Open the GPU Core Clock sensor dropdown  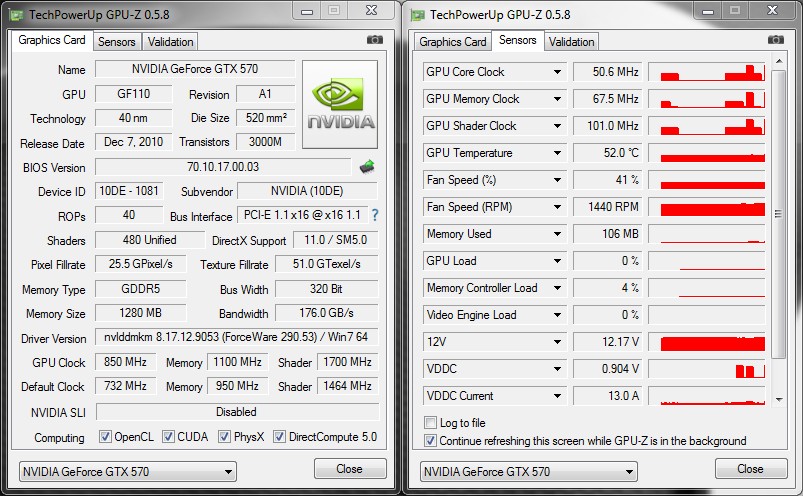[557, 72]
